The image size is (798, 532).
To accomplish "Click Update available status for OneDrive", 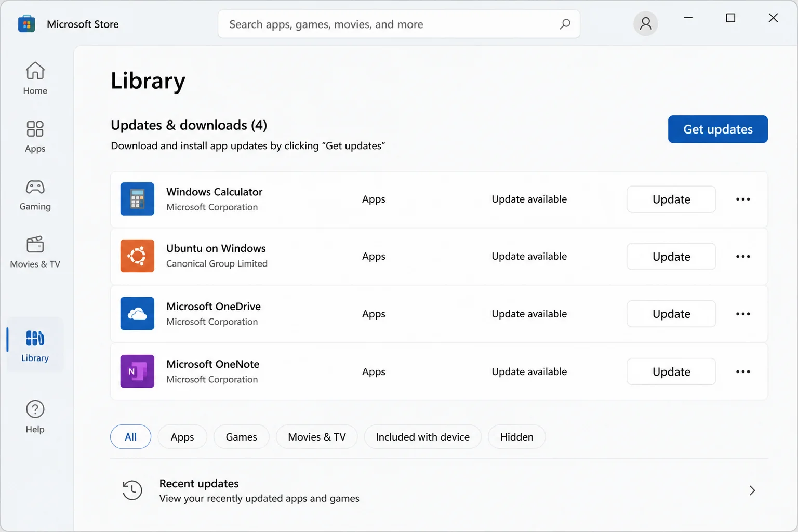I will click(x=529, y=314).
